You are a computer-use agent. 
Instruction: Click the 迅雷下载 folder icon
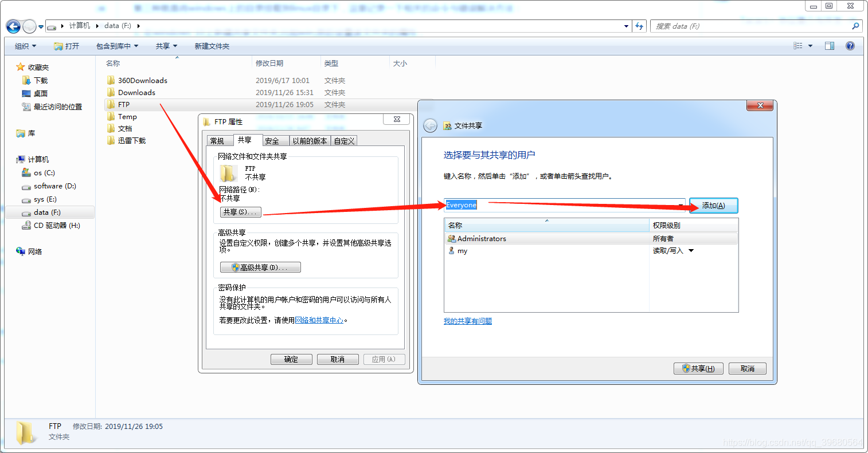coord(111,140)
